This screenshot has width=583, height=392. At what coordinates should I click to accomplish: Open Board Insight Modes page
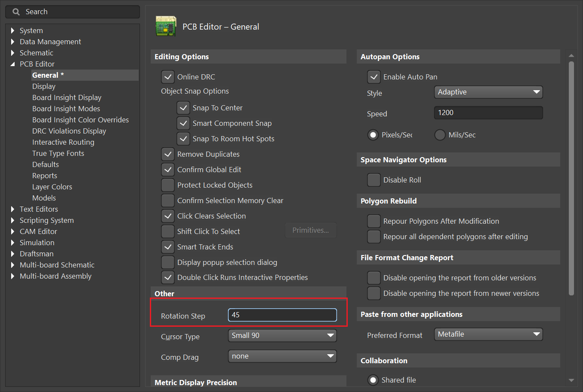[66, 109]
